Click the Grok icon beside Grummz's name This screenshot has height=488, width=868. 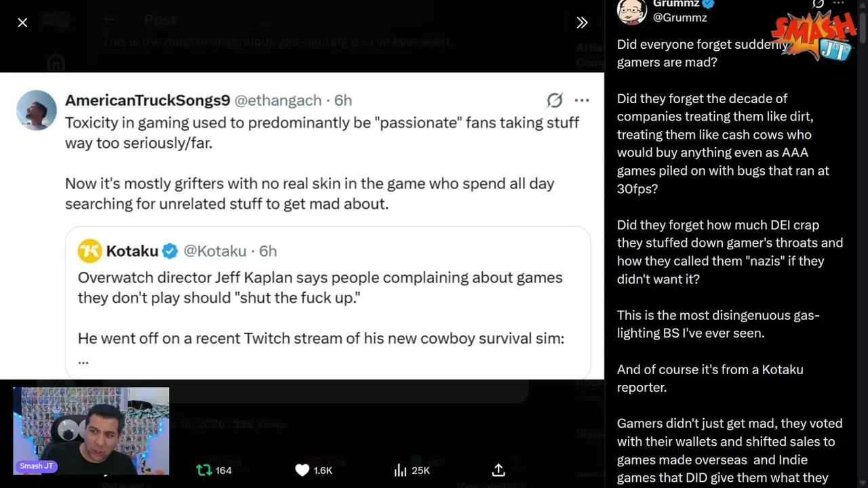(x=818, y=4)
